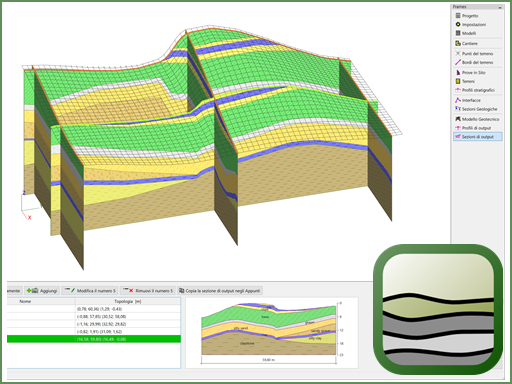The height and width of the screenshot is (384, 512).
Task: Click the Aggiungi button
Action: [x=42, y=291]
